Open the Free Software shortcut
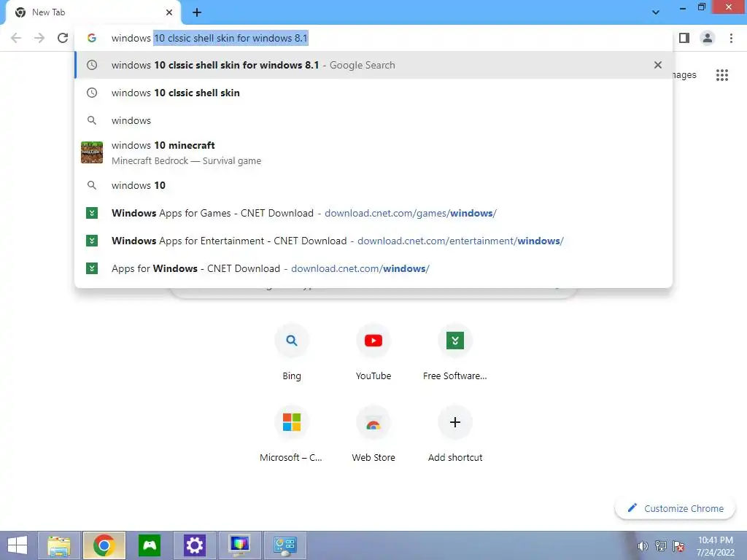747x560 pixels. coord(455,352)
